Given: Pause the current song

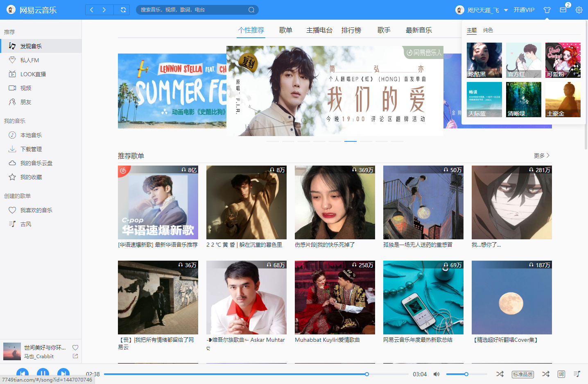Looking at the screenshot, I should pos(43,374).
